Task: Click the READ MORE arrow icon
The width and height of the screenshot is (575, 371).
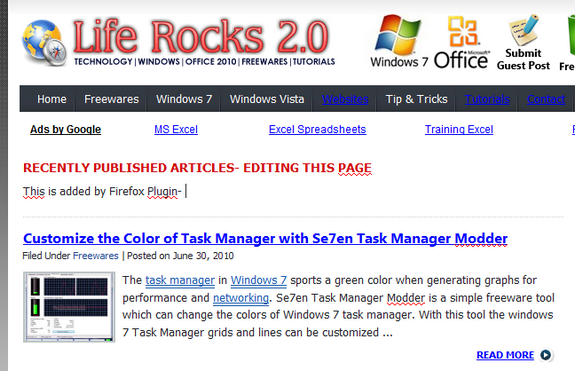Action: click(x=546, y=355)
